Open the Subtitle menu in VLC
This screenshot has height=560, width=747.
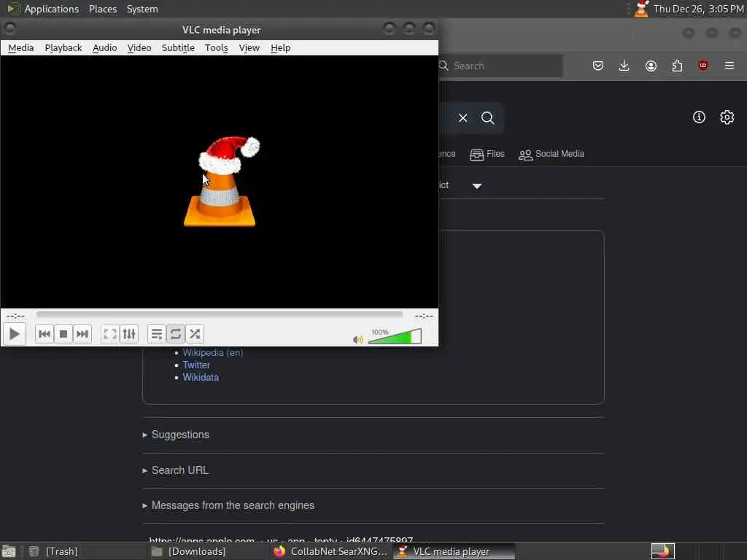point(178,47)
